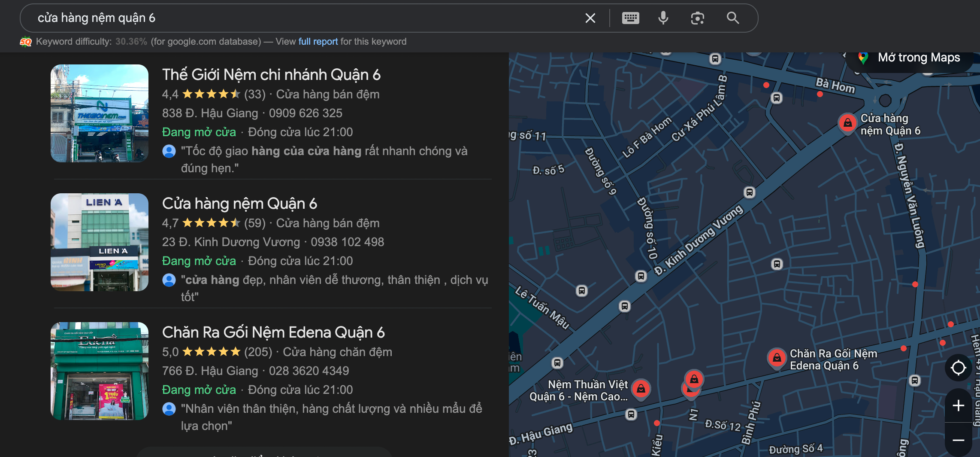Click the LIEN A building photo thumbnail
The height and width of the screenshot is (457, 980).
pos(100,242)
